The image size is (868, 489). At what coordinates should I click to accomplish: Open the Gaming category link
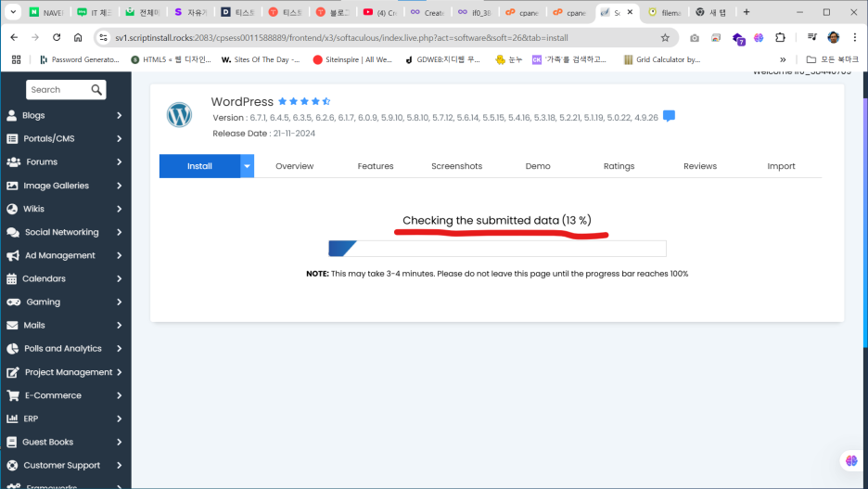click(44, 302)
